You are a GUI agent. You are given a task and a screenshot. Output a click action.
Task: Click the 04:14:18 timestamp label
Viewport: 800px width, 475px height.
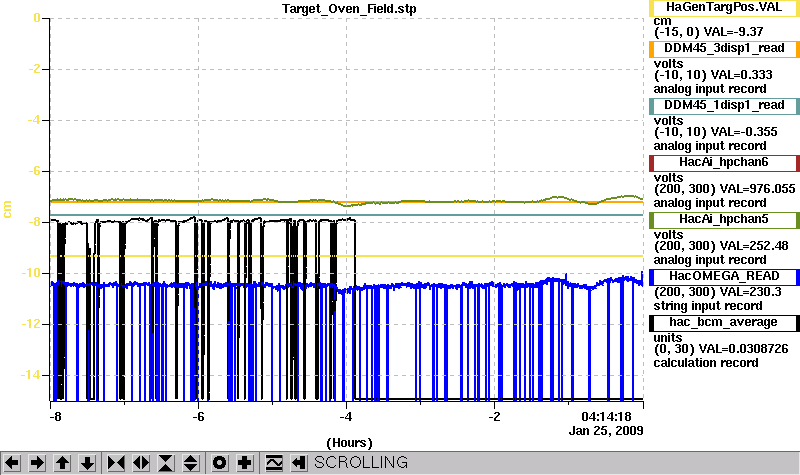[606, 417]
